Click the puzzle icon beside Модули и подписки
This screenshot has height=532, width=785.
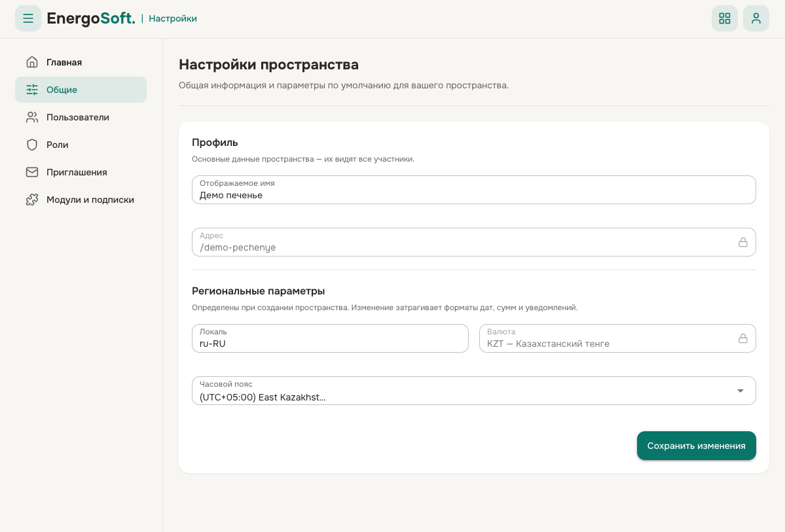click(32, 200)
